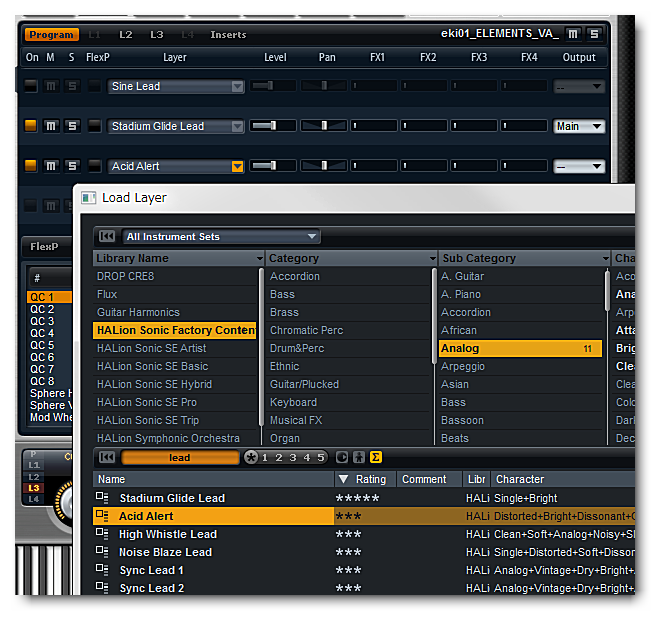The height and width of the screenshot is (622, 662).
Task: Adjust the Stadium Glide Lead FX1 slider
Action: pos(374,126)
